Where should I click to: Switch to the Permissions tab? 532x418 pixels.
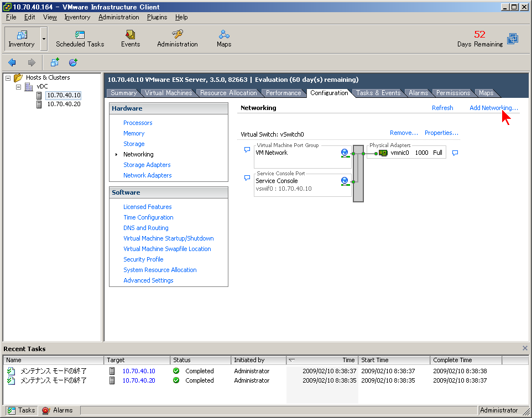(x=453, y=93)
